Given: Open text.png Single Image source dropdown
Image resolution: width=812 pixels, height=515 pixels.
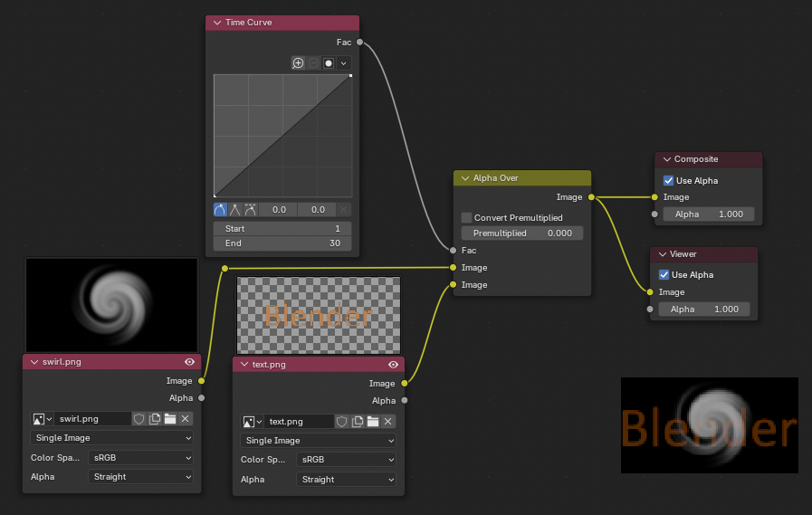Looking at the screenshot, I should 318,441.
